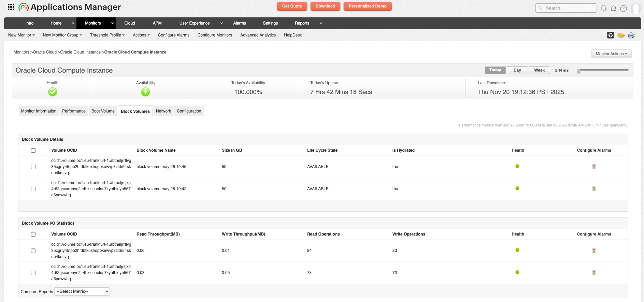Click in the Search input field

point(566,8)
